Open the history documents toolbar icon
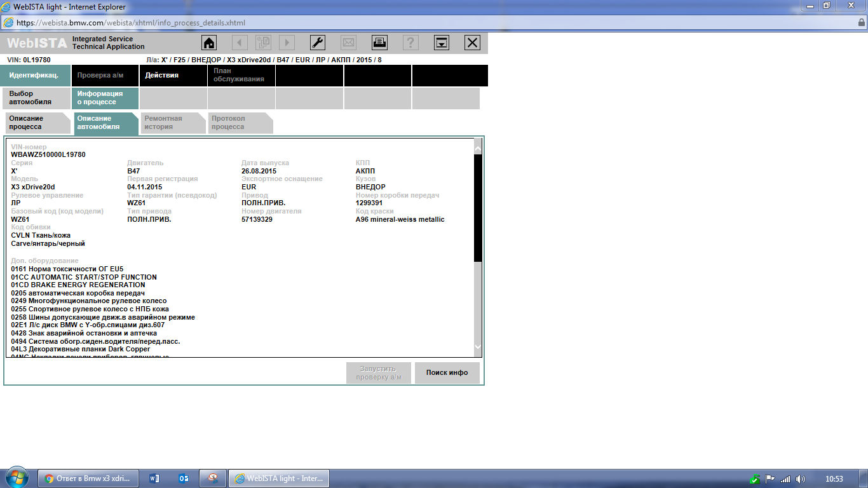This screenshot has height=488, width=868. [263, 43]
